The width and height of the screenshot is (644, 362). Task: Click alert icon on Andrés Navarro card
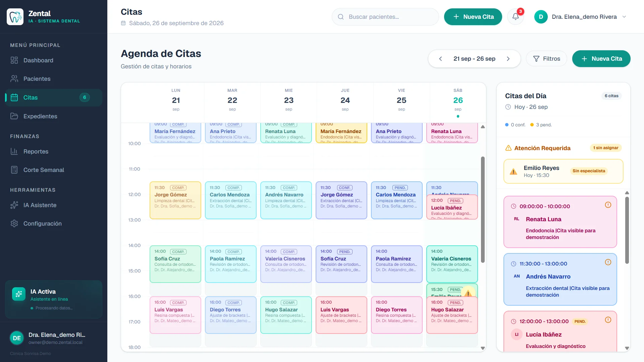(608, 262)
